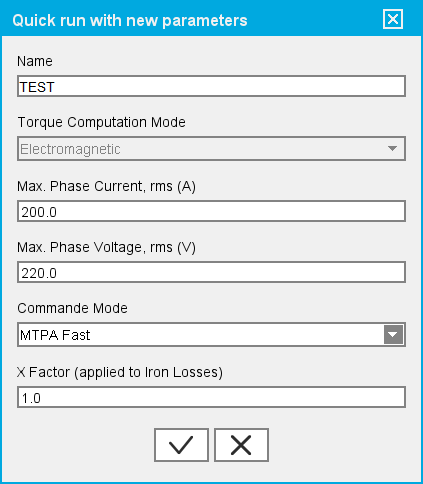Close the dialog via title bar X

tap(393, 19)
